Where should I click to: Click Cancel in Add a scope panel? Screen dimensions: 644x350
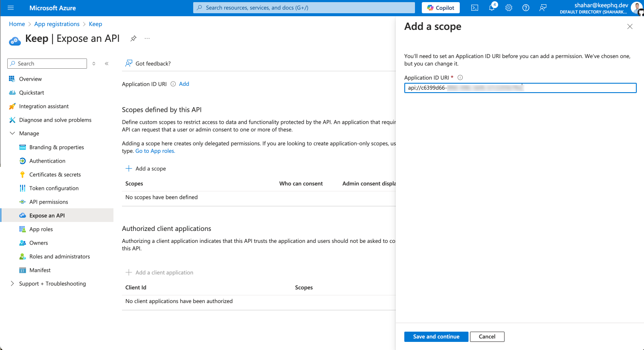click(487, 337)
